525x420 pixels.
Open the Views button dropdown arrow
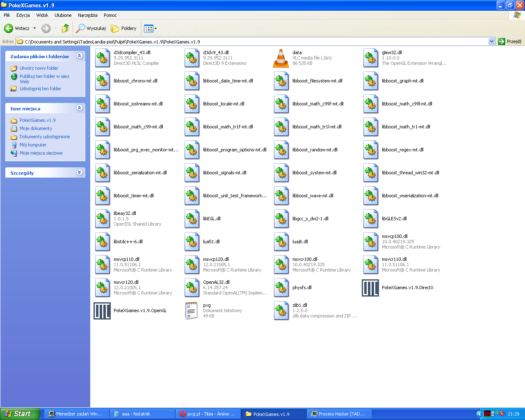click(155, 28)
